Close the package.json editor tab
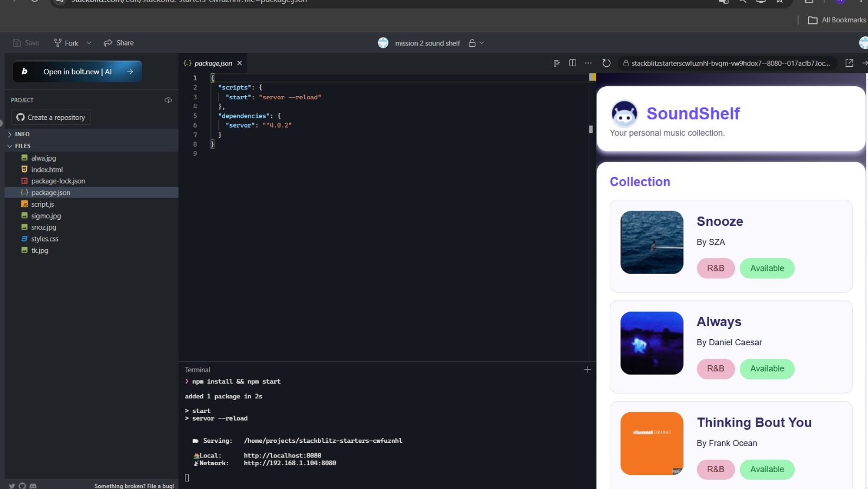 click(x=240, y=63)
